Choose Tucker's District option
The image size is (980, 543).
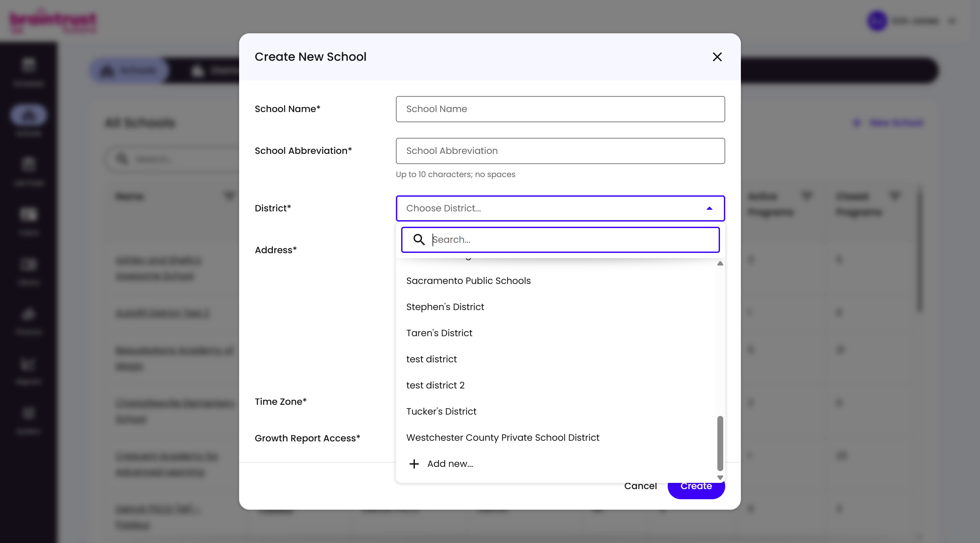[x=555, y=411]
